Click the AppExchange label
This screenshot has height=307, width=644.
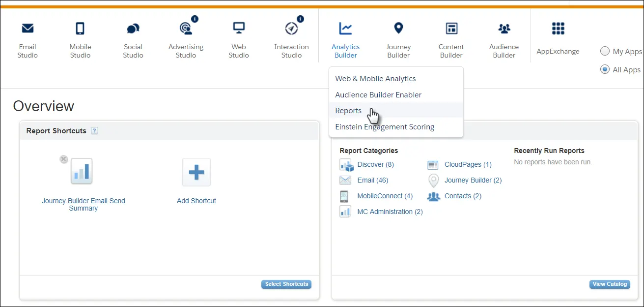click(558, 51)
